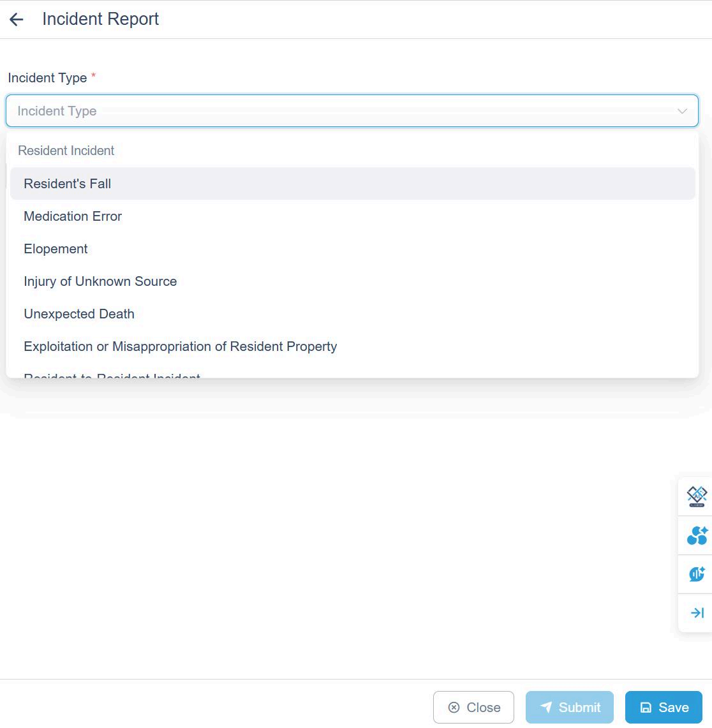Click the Resident Incident group header

[66, 151]
